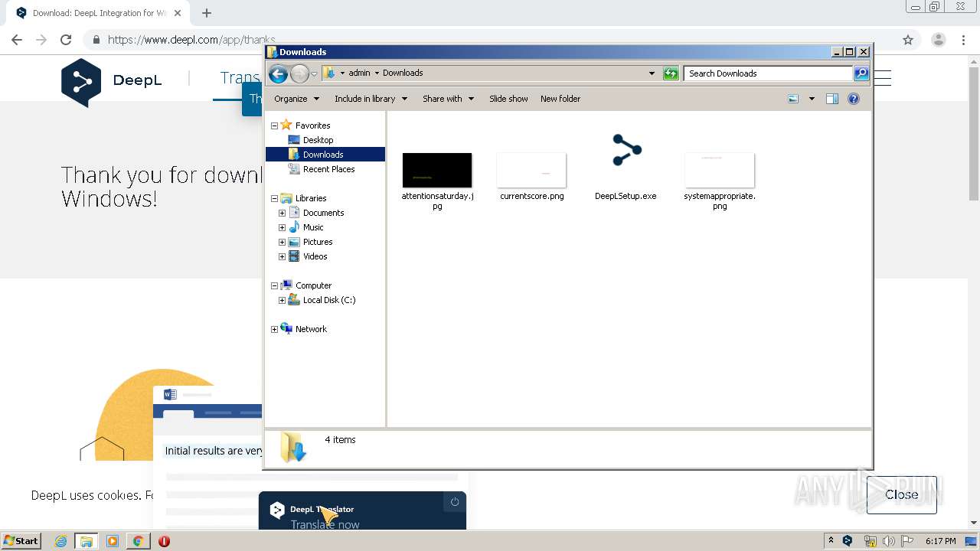Click Windows Explorer taskbar icon

tap(87, 541)
